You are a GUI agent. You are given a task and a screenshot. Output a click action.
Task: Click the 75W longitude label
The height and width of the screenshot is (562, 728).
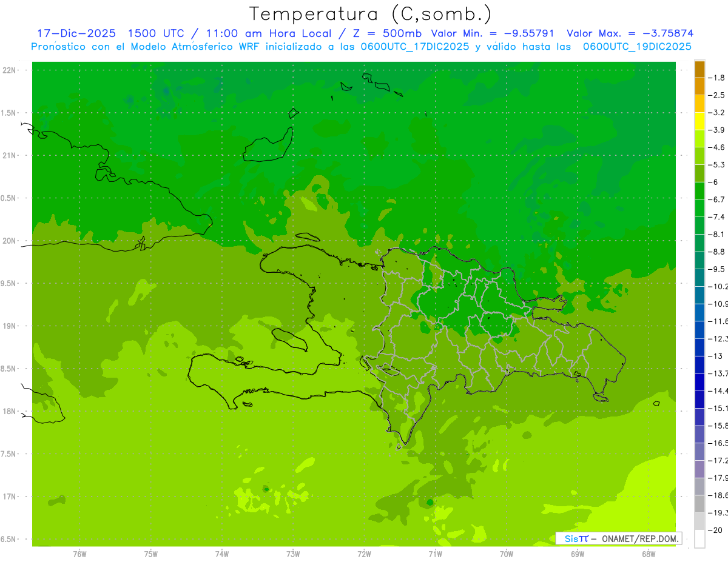(x=150, y=554)
